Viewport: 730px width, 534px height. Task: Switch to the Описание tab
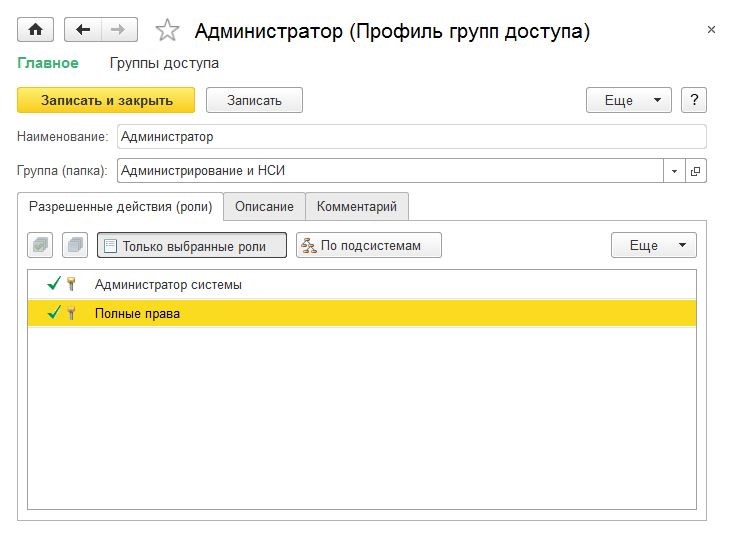coord(264,206)
